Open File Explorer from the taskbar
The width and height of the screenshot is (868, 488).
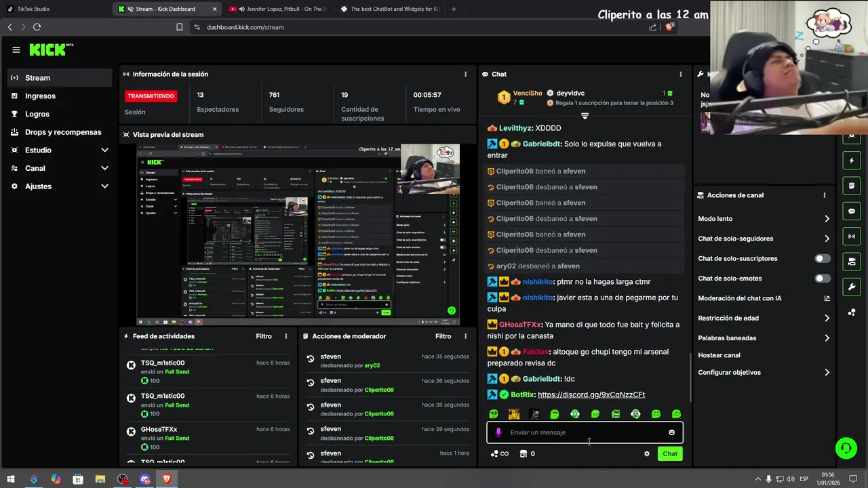click(x=100, y=479)
